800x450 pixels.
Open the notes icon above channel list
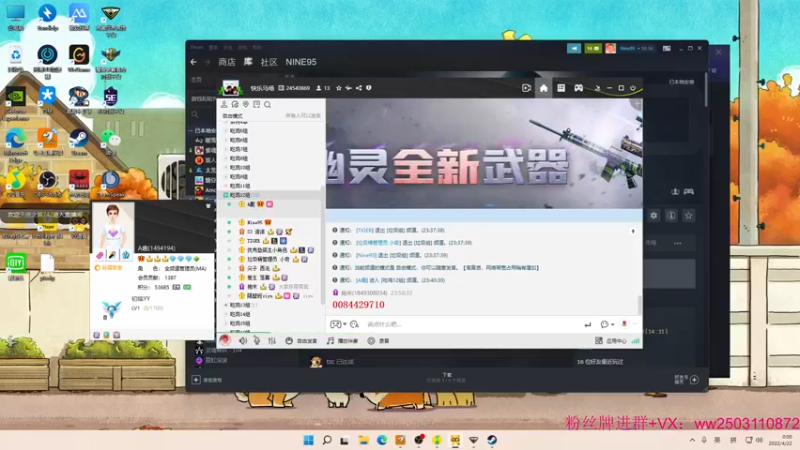(257, 104)
